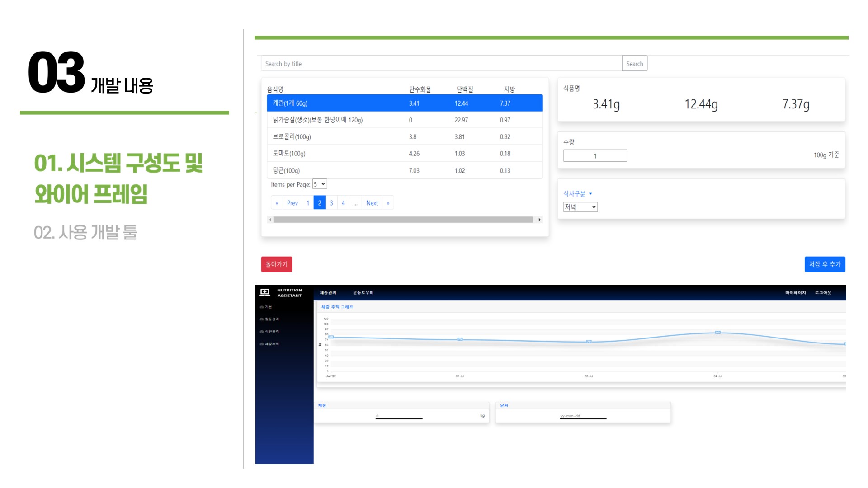Click the blue 저장 후 추가 button
The height and width of the screenshot is (488, 868).
pyautogui.click(x=825, y=264)
